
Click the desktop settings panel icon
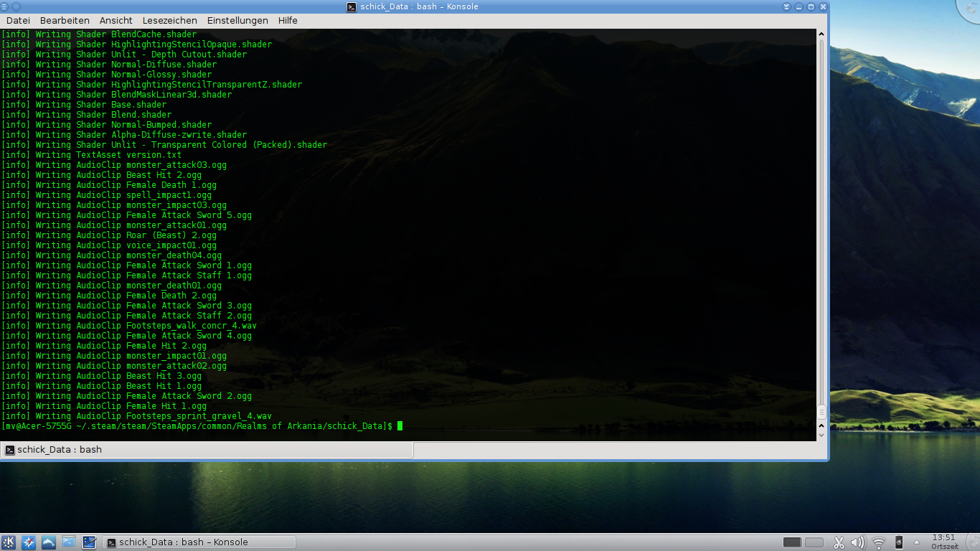(89, 542)
